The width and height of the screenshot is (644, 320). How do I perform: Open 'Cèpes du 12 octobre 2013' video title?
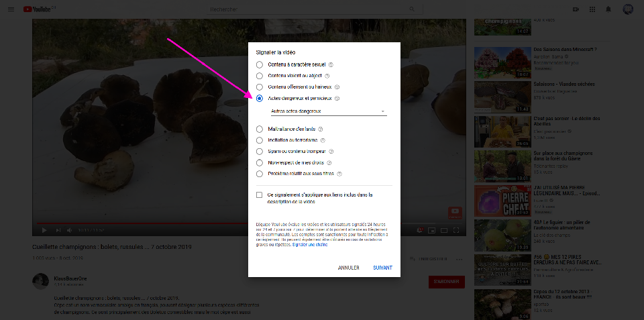point(563,294)
